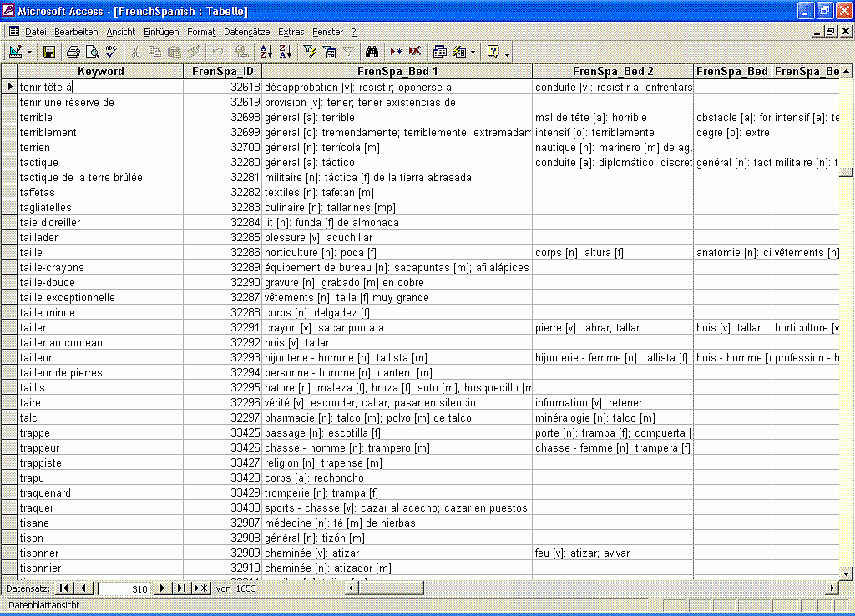
Task: Run spelling check ABC icon
Action: (x=111, y=52)
